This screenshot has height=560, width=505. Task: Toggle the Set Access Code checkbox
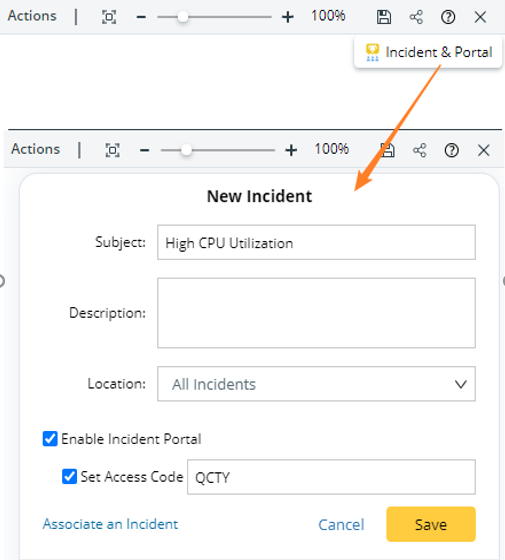point(69,476)
